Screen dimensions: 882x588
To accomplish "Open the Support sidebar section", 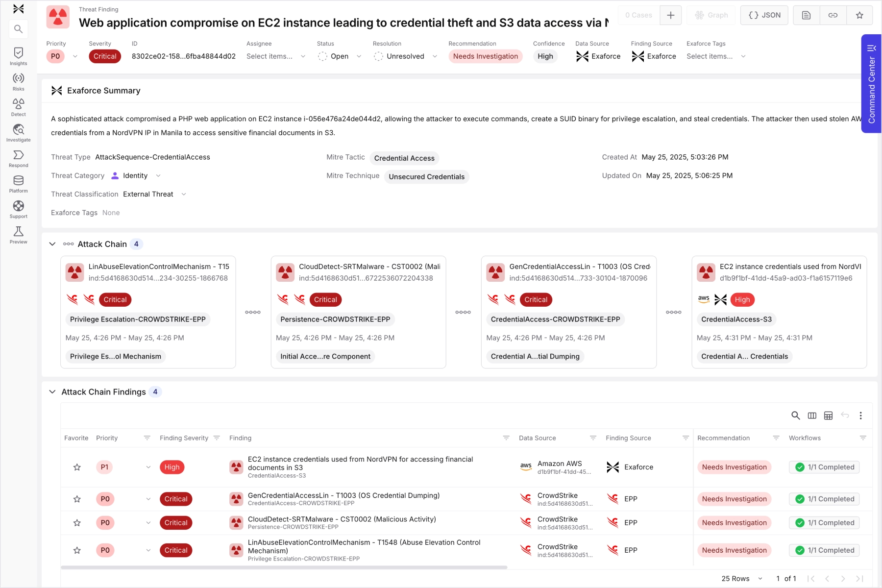I will pyautogui.click(x=18, y=209).
